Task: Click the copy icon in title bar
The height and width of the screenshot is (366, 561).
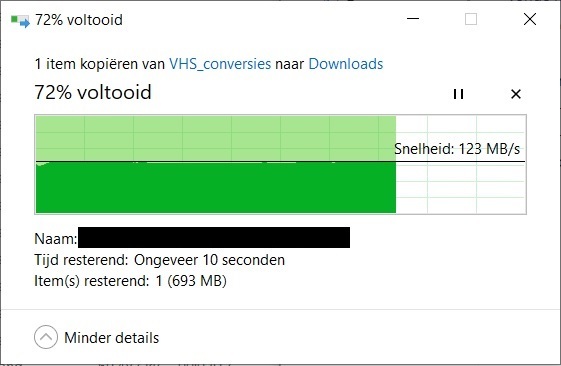Action: coord(20,21)
